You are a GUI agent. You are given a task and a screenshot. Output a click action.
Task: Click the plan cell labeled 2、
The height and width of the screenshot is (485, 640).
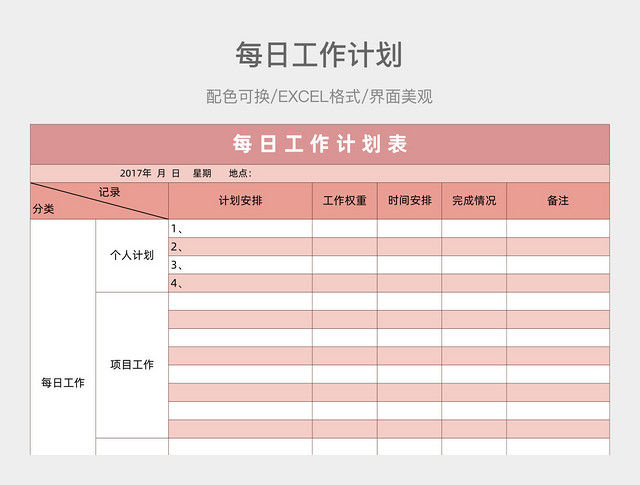click(240, 247)
